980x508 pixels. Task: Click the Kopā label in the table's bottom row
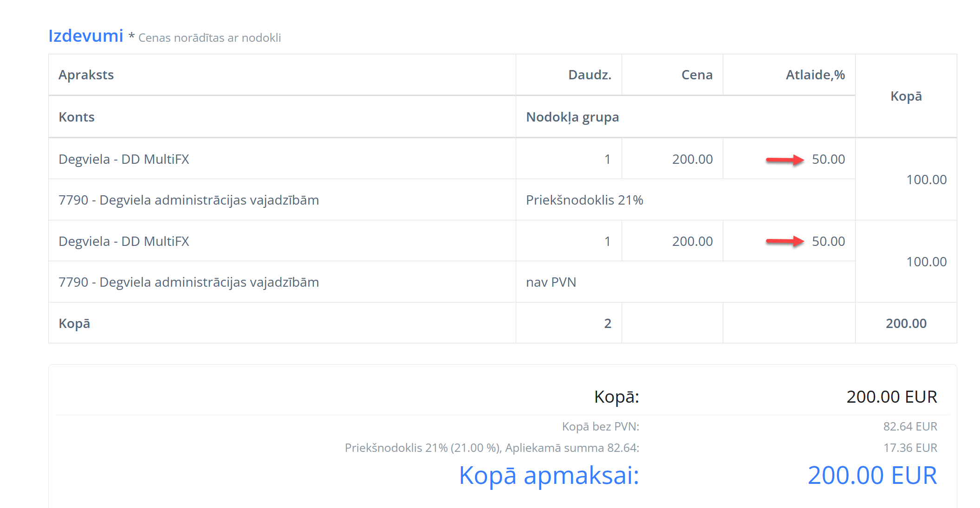pos(74,324)
